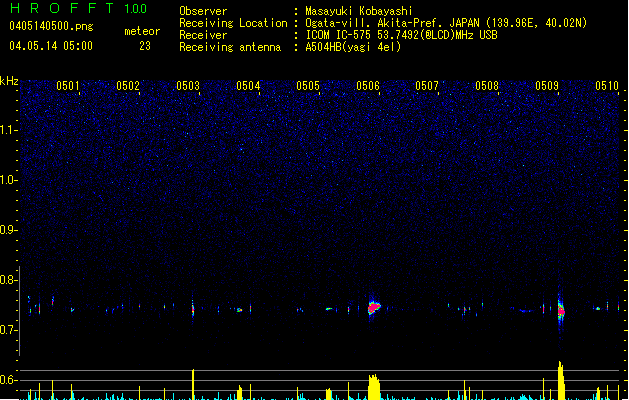This screenshot has height=400, width=629.
Task: Click the kHz axis unit label
Action: (9, 81)
